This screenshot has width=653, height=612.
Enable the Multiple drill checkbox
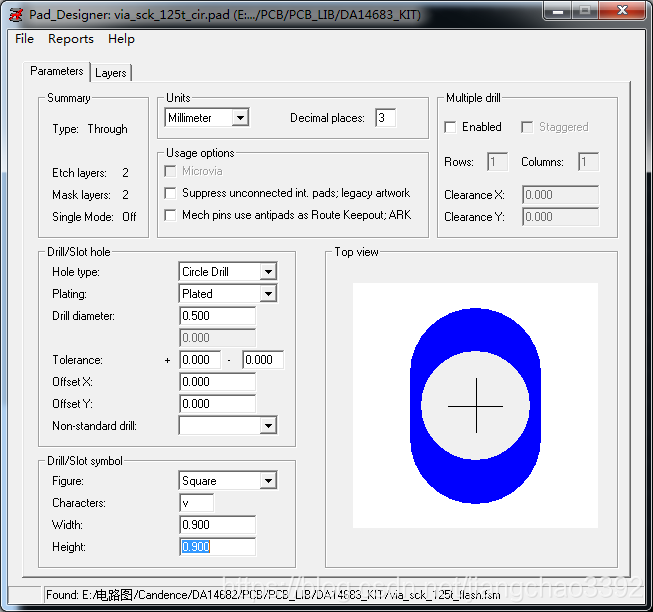tap(452, 128)
